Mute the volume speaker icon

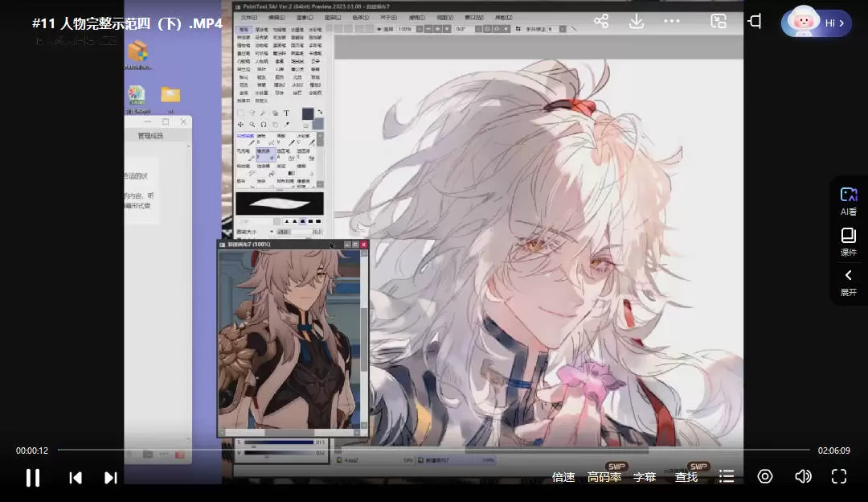click(803, 476)
